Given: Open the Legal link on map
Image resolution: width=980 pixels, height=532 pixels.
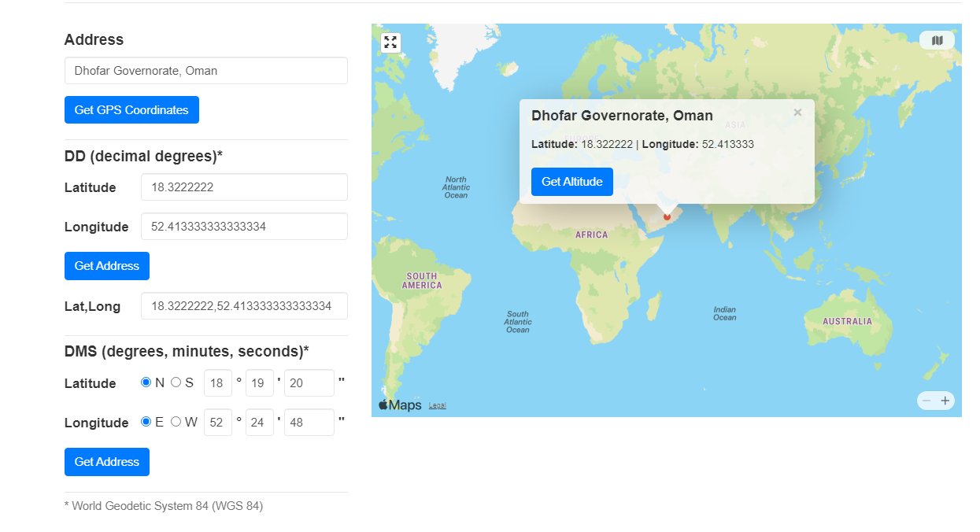Looking at the screenshot, I should click(x=437, y=405).
